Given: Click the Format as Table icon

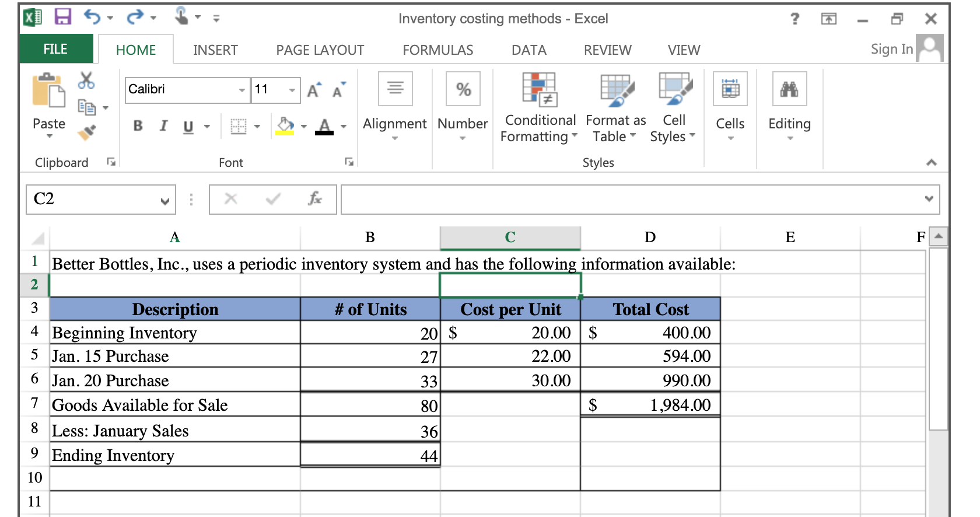Looking at the screenshot, I should click(617, 90).
